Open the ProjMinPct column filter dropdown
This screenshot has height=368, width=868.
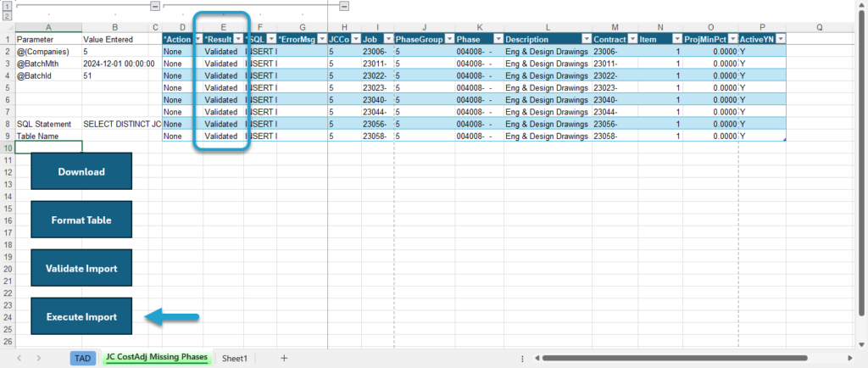click(733, 39)
